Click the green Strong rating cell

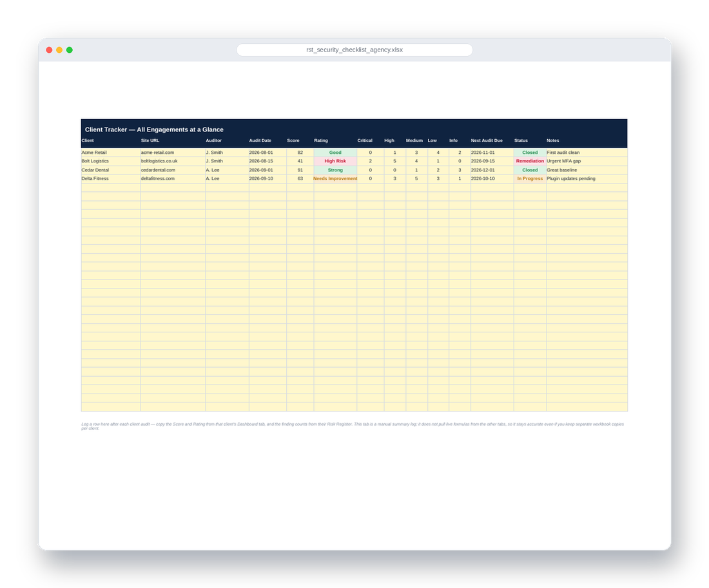[x=335, y=170]
